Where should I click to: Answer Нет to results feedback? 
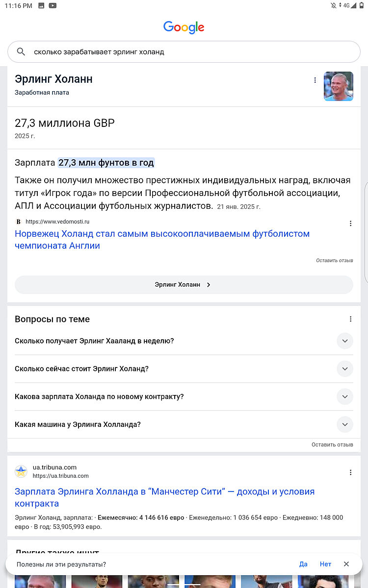click(x=325, y=564)
